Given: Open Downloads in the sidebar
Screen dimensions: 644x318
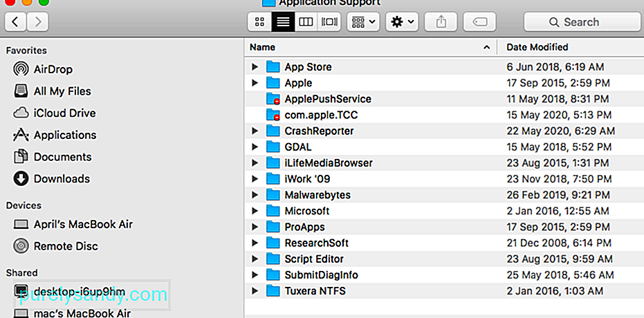Looking at the screenshot, I should (51, 179).
